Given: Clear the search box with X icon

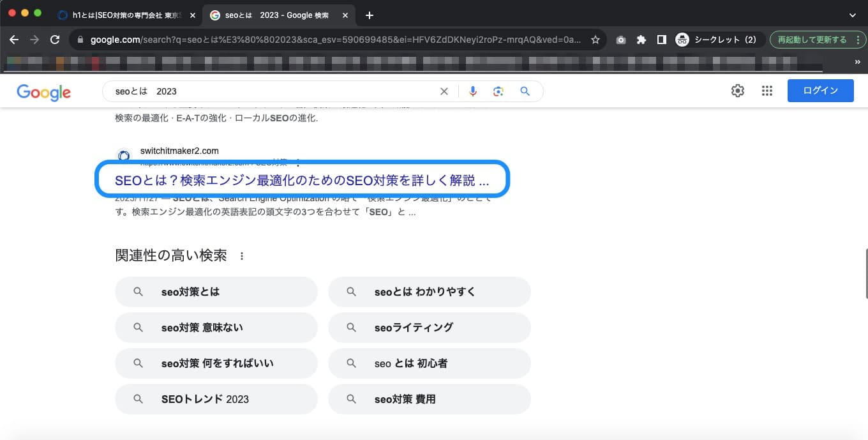Looking at the screenshot, I should 444,91.
